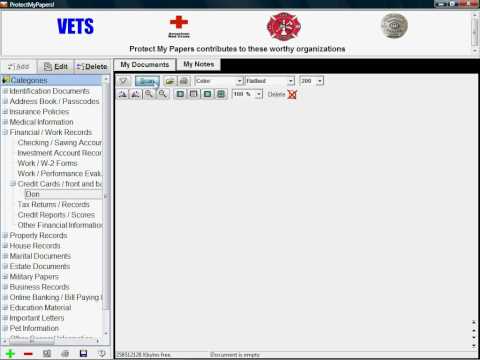Image resolution: width=480 pixels, height=360 pixels.
Task: Select Education Material category
Action: (x=40, y=308)
